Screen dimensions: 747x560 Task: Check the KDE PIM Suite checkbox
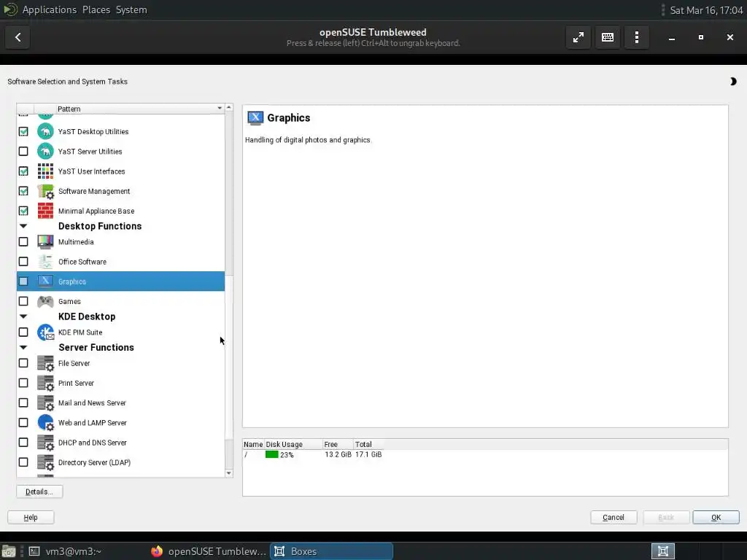coord(23,332)
